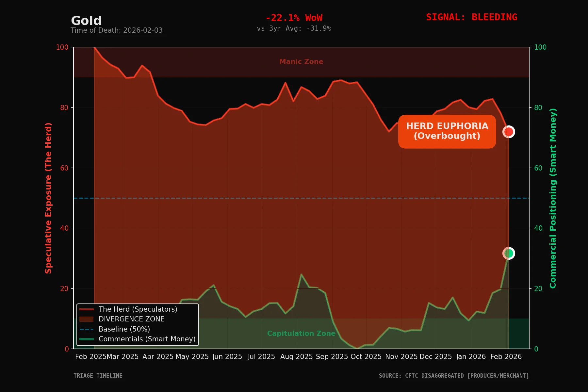
Task: Open the SOURCE: CFTC DISAGGREGATED footer link
Action: (454, 376)
